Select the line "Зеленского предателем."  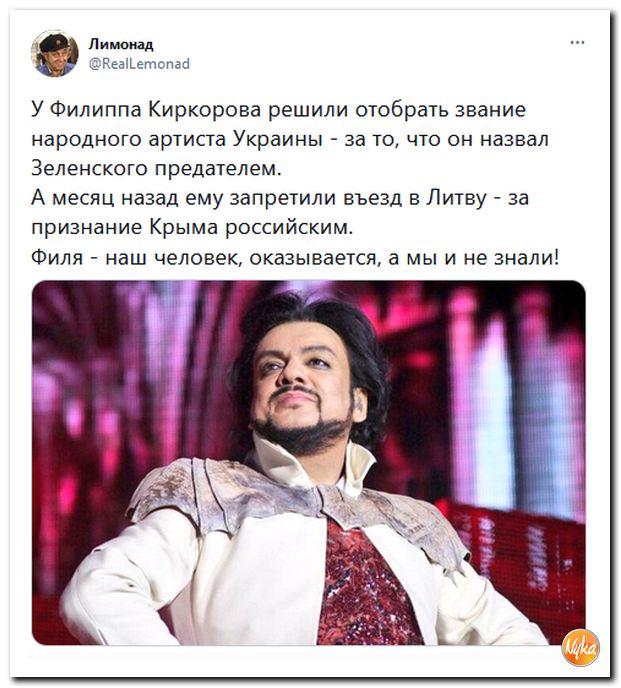tap(156, 168)
